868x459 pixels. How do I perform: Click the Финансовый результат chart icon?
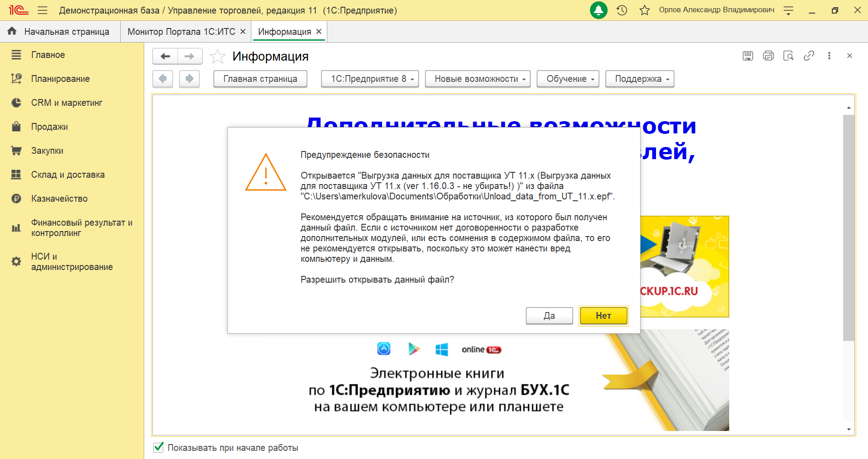[x=16, y=228]
